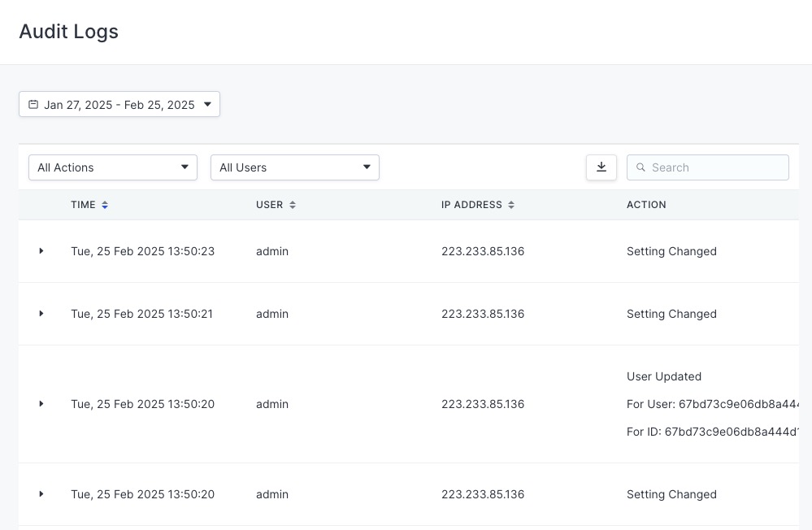Sort the IP ADDRESS column using its sort arrows
The image size is (812, 530).
(x=510, y=205)
